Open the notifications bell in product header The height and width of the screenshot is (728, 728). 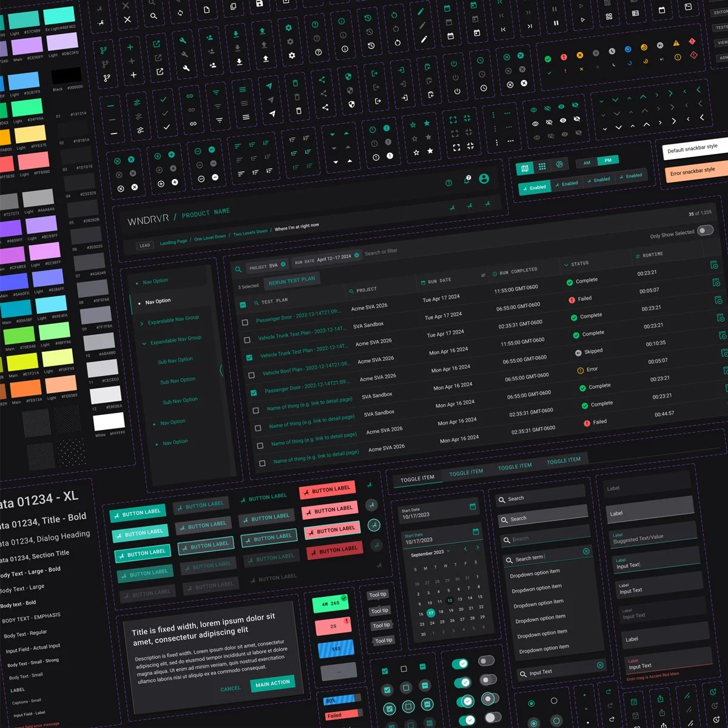tap(467, 180)
